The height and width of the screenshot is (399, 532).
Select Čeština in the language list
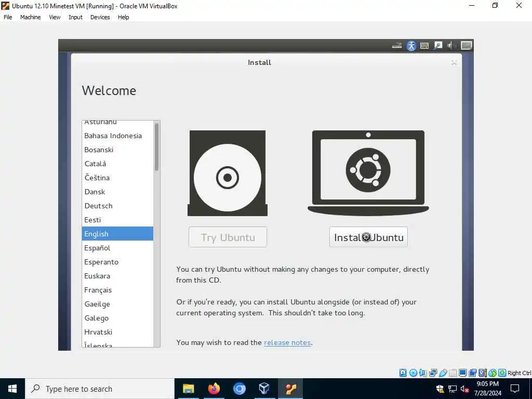point(117,178)
